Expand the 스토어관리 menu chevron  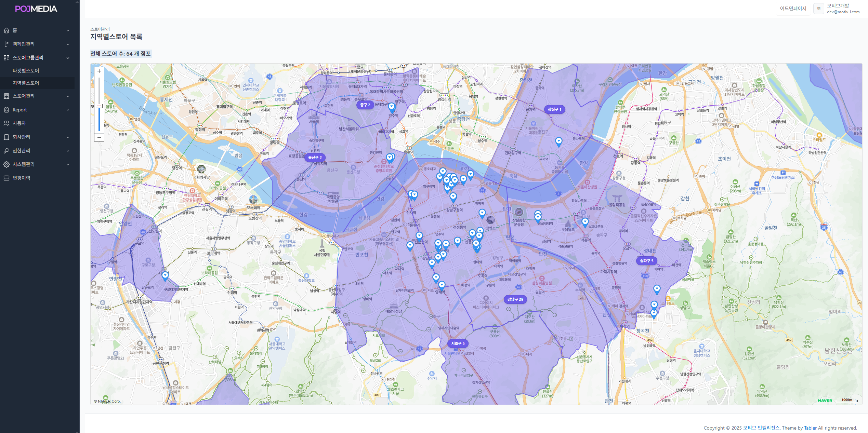pyautogui.click(x=68, y=96)
